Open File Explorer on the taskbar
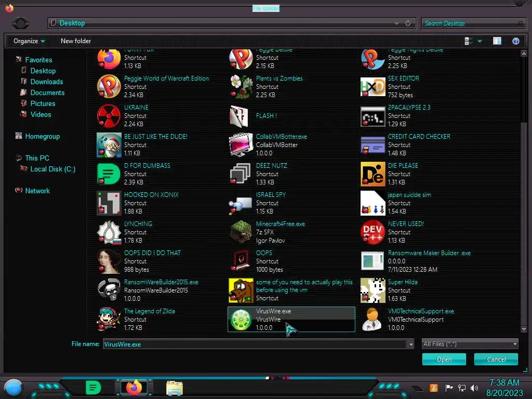 175,388
